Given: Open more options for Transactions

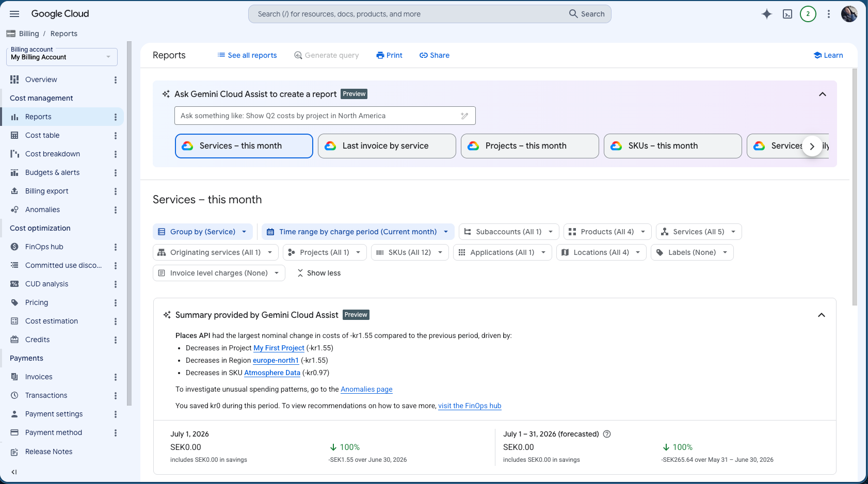Looking at the screenshot, I should tap(116, 396).
